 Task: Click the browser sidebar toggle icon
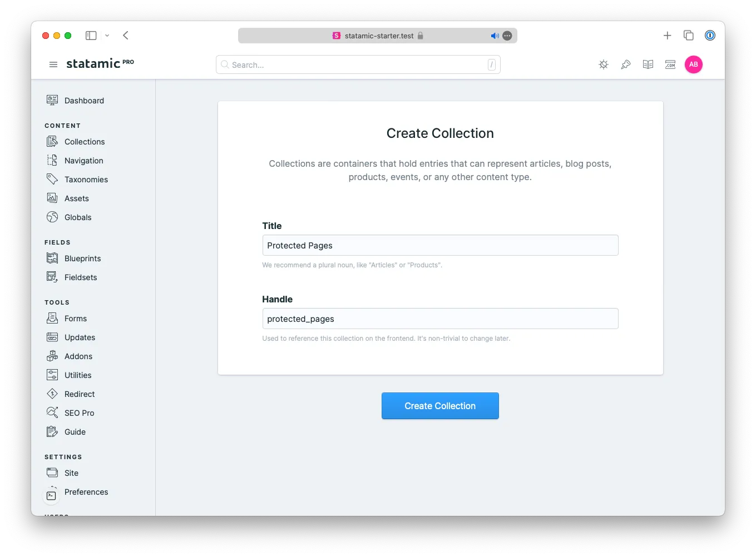[x=91, y=36]
